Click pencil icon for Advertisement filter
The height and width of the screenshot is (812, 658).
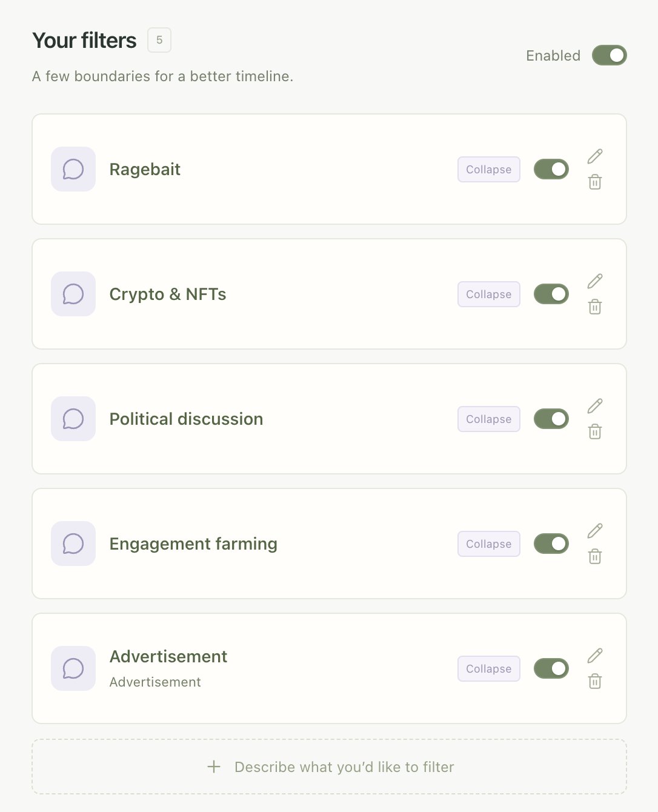point(595,656)
